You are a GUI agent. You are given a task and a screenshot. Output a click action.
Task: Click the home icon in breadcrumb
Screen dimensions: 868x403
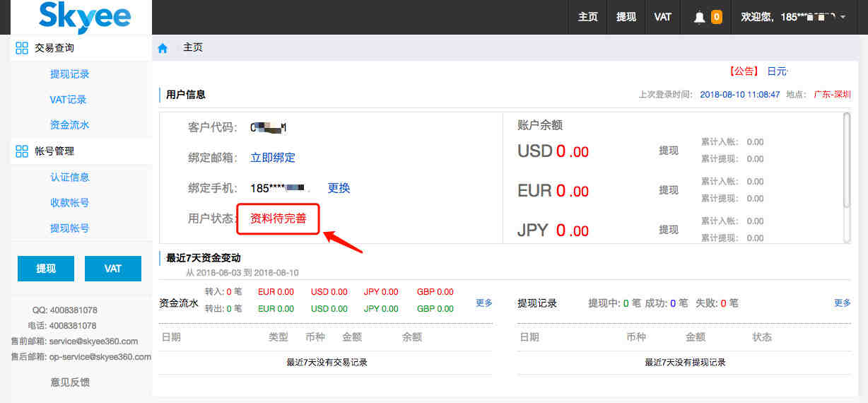click(x=163, y=48)
